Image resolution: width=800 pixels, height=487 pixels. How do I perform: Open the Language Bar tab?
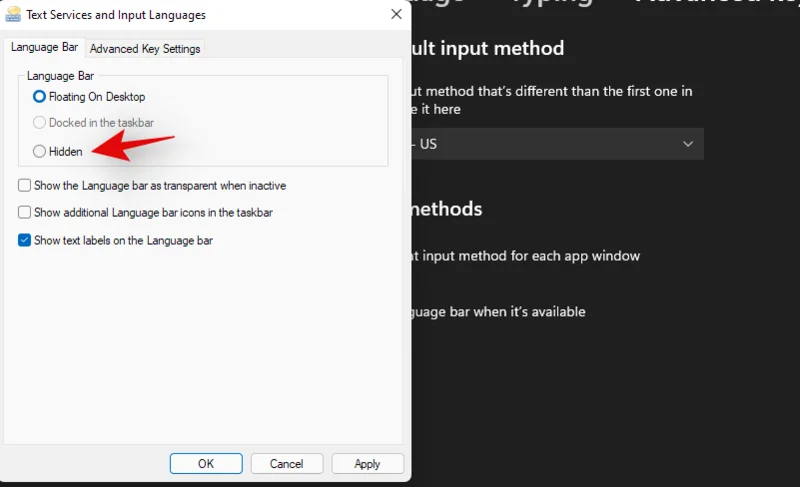[x=44, y=47]
